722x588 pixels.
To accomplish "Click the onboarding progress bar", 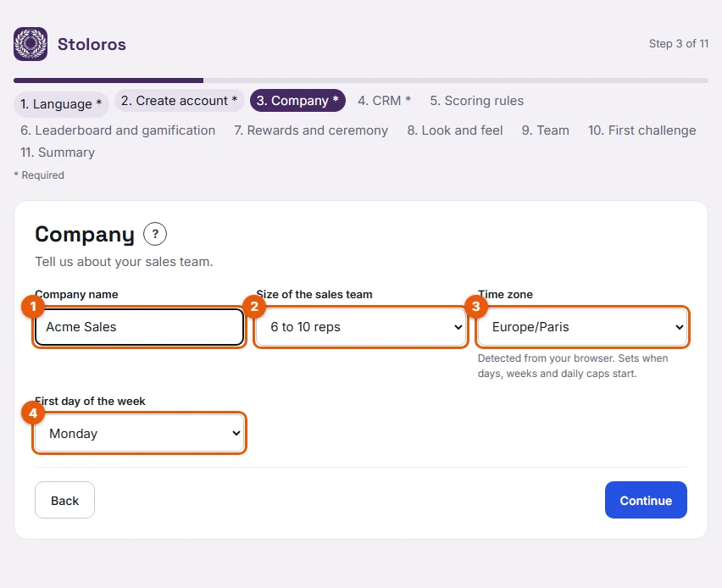I will point(361,80).
